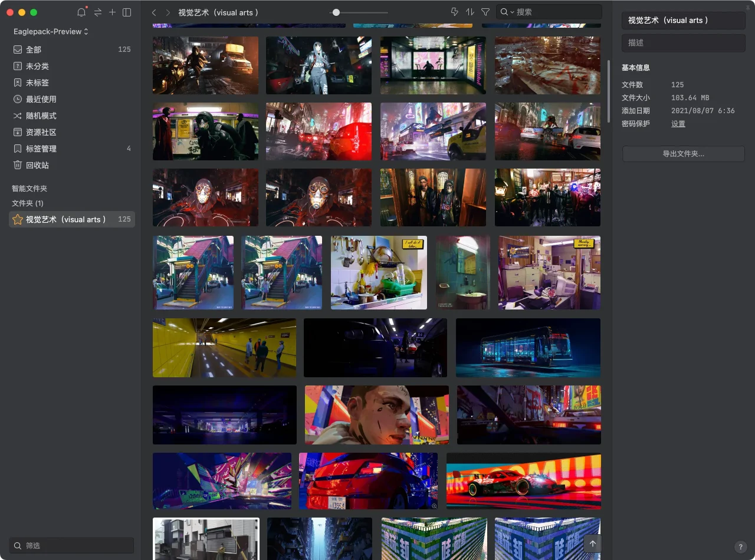Open 随机模式 in the sidebar

point(72,116)
